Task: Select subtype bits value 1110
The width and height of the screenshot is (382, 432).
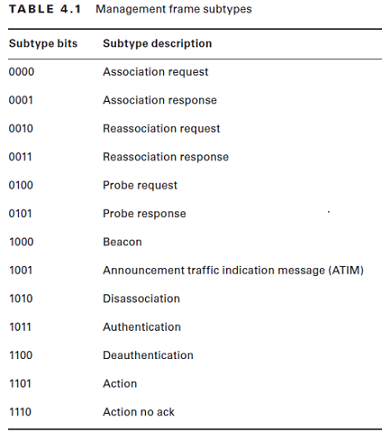Action: (x=21, y=412)
